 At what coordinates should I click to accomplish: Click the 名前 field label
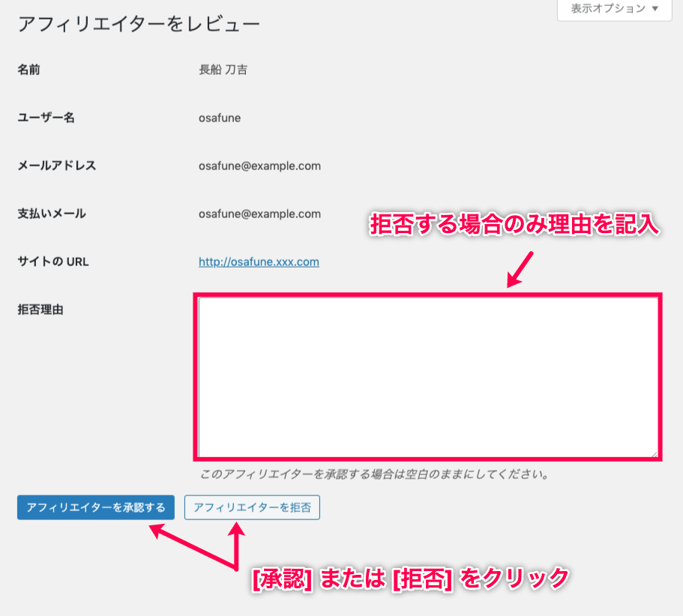(28, 70)
